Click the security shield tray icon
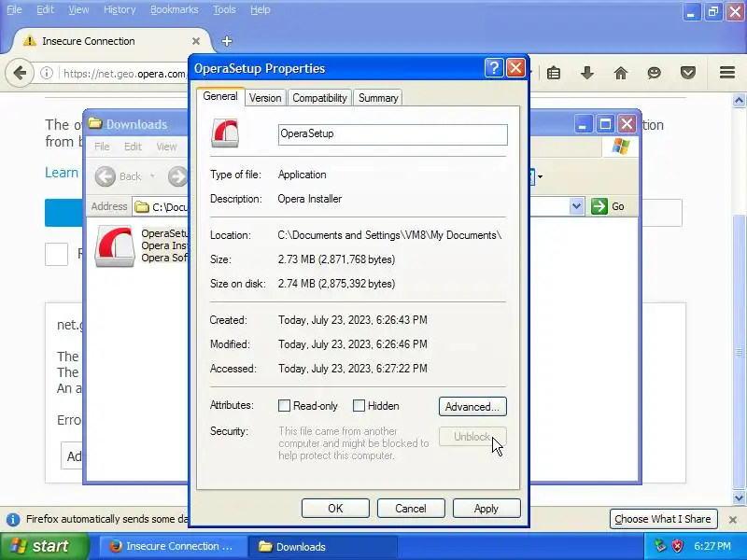Viewport: 747px width, 560px height. coord(677,546)
